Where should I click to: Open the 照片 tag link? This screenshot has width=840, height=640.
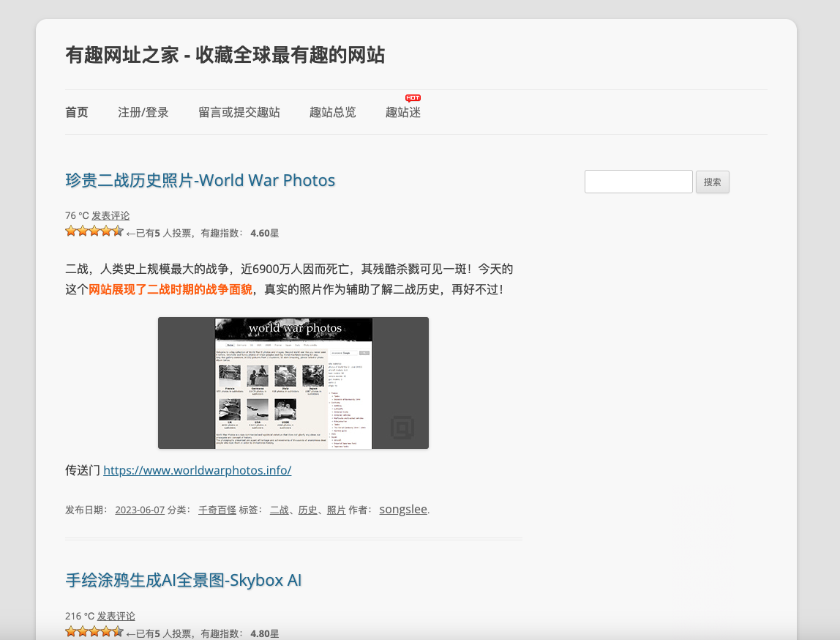[x=336, y=510]
